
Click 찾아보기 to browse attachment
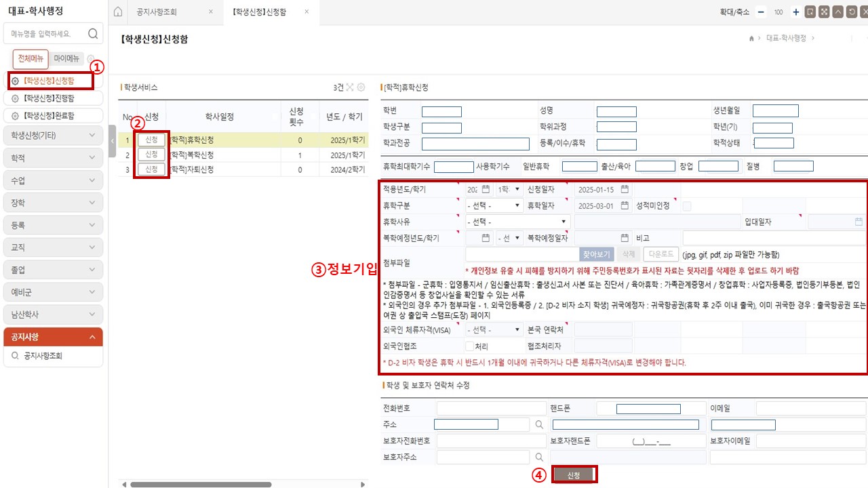pyautogui.click(x=597, y=255)
